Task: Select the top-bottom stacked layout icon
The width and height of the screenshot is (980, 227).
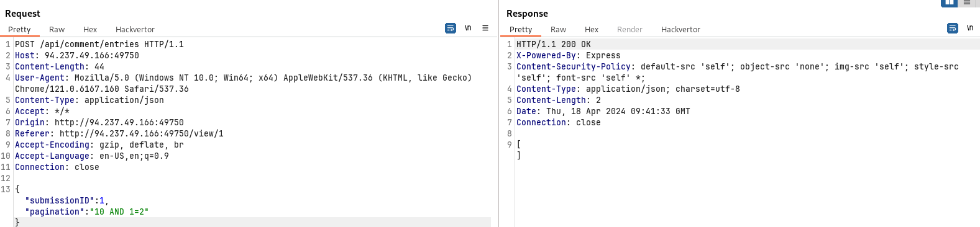Action: click(966, 2)
